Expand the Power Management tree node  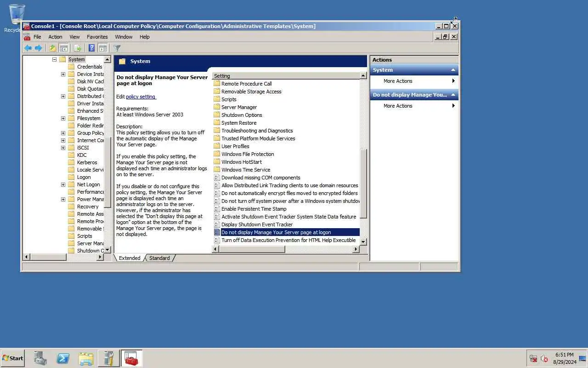point(63,199)
